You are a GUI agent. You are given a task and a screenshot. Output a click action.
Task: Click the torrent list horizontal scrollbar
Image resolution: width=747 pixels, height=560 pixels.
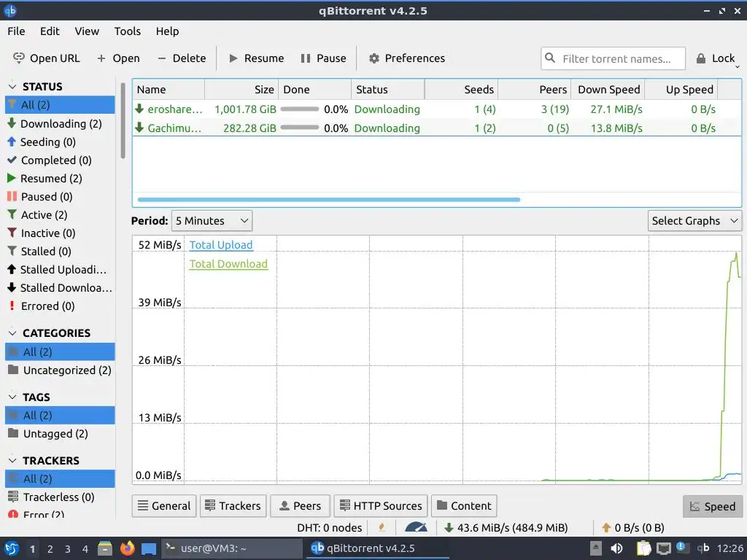pyautogui.click(x=329, y=200)
